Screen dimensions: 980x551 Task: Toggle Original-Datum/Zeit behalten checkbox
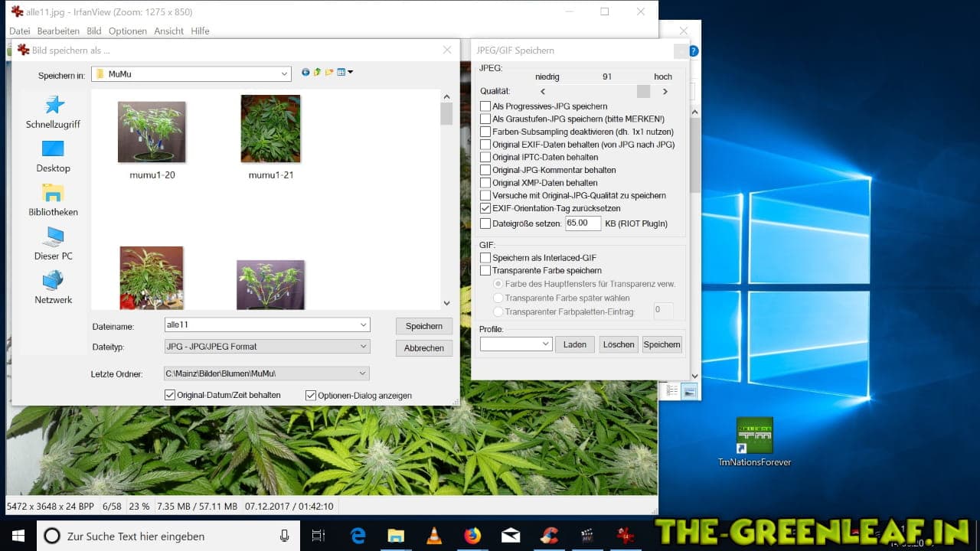pyautogui.click(x=170, y=396)
